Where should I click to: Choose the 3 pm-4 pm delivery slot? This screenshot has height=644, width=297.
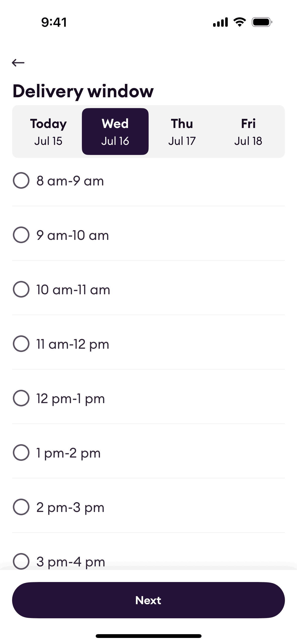pos(21,561)
